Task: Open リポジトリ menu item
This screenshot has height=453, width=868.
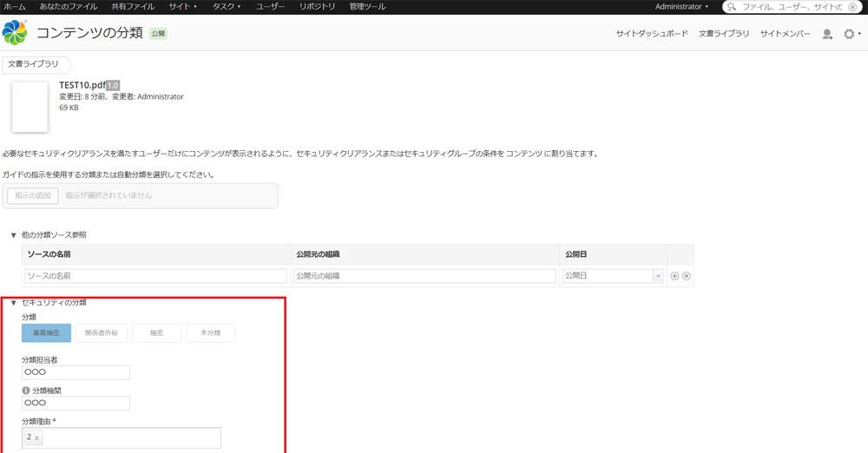Action: click(317, 7)
